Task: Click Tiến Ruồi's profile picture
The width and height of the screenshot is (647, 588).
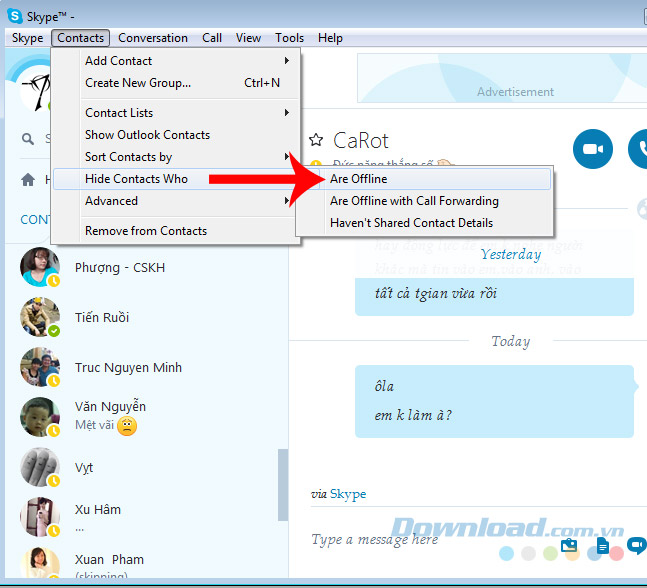Action: coord(40,317)
